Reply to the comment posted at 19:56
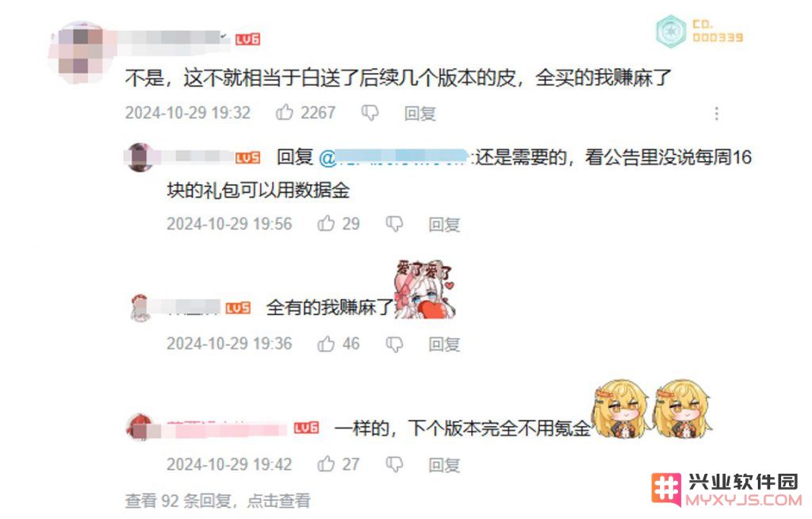Viewport: 812px width, 519px height. (444, 225)
